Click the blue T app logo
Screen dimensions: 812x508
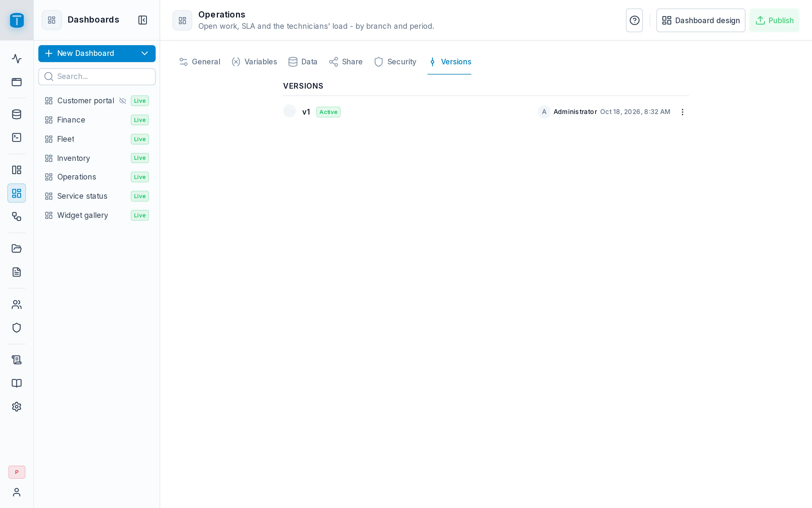pos(17,20)
